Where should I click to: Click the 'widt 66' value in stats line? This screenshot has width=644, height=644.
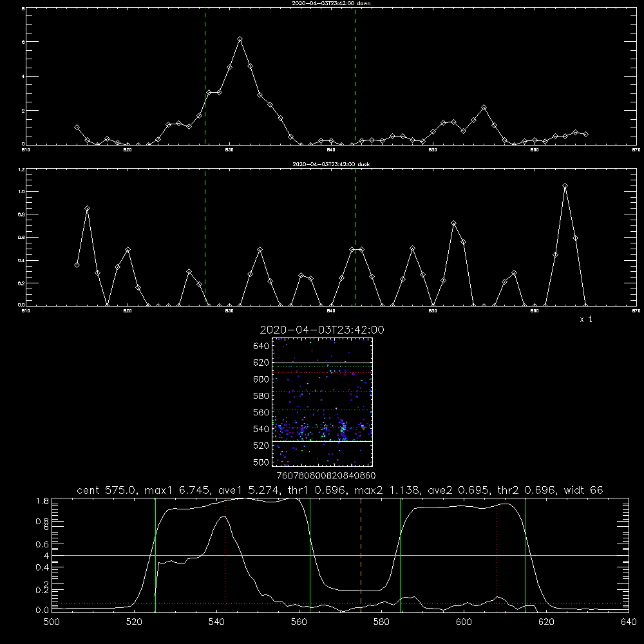point(583,490)
